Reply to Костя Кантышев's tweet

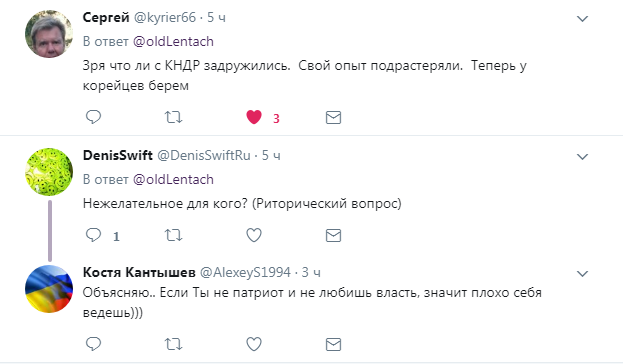(94, 344)
